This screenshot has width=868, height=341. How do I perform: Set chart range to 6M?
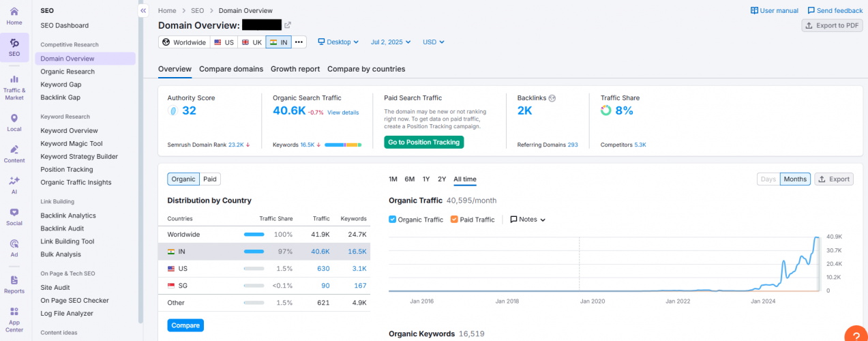[409, 179]
